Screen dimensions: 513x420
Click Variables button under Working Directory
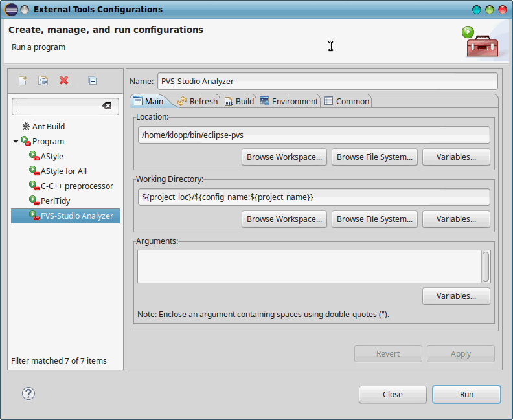pyautogui.click(x=456, y=219)
